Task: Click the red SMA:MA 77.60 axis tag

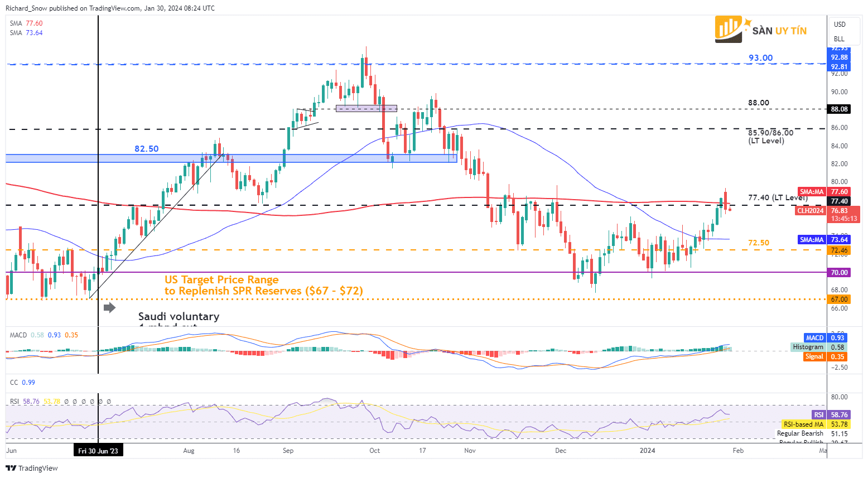Action: (824, 192)
